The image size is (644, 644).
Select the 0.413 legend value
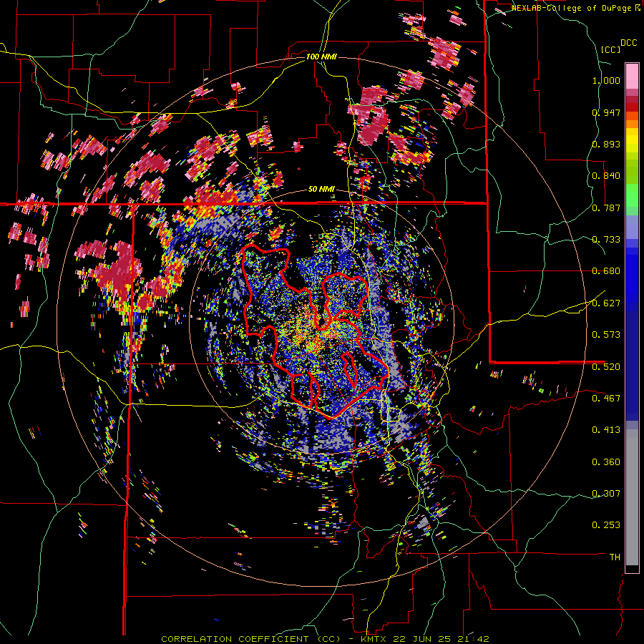(606, 430)
